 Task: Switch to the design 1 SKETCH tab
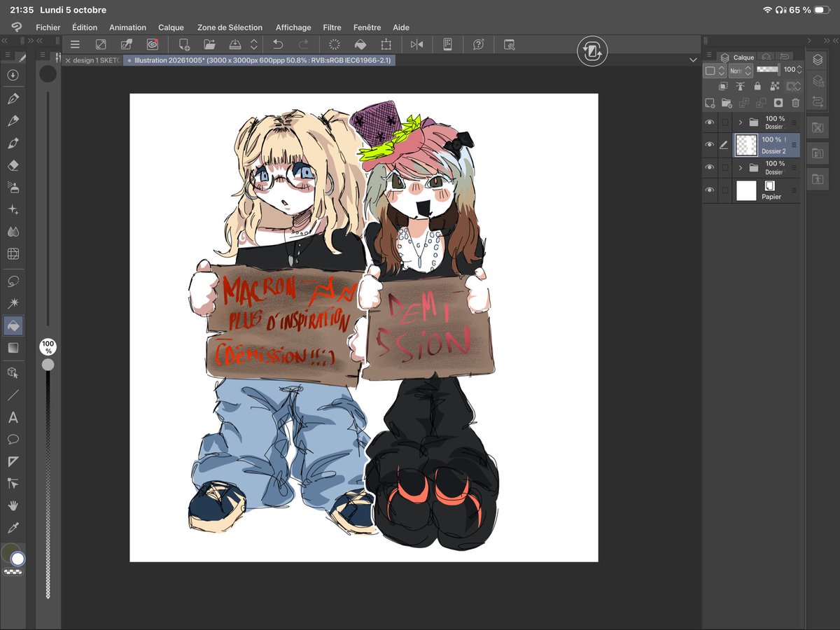[97, 60]
